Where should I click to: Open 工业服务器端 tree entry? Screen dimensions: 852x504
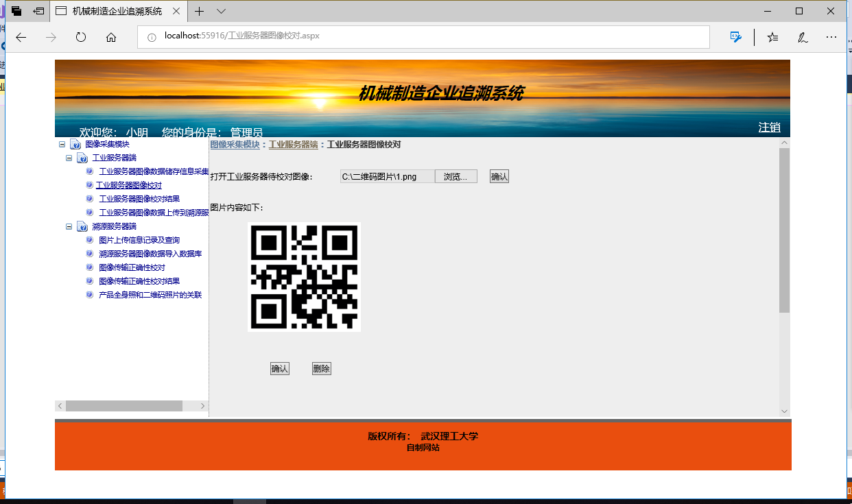coord(114,158)
